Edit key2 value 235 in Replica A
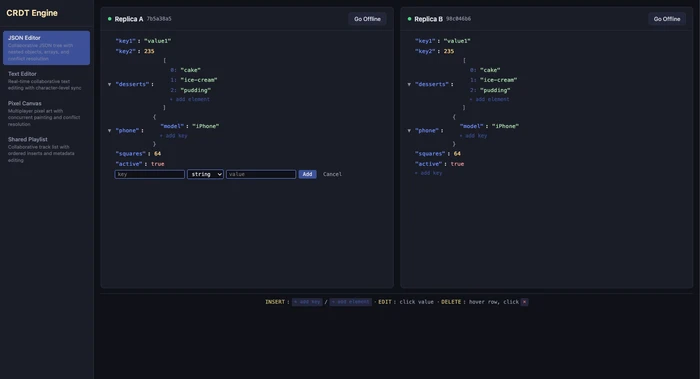This screenshot has width=700, height=379. pyautogui.click(x=149, y=51)
